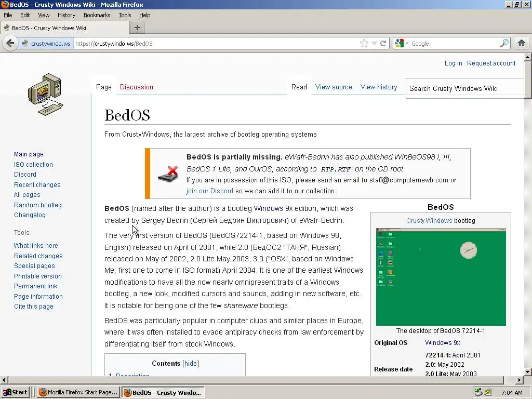Focus the Search Crusty Windows Wiki field
This screenshot has width=532, height=399.
[465, 88]
